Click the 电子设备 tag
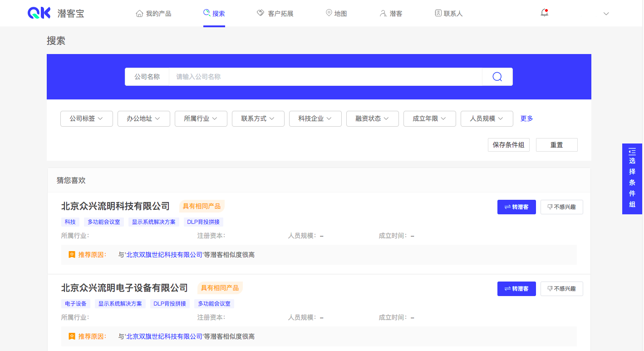This screenshot has width=644, height=351. [76, 304]
